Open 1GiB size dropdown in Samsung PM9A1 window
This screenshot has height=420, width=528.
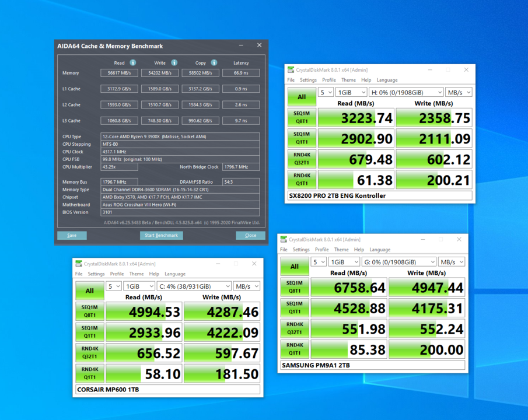pyautogui.click(x=344, y=262)
